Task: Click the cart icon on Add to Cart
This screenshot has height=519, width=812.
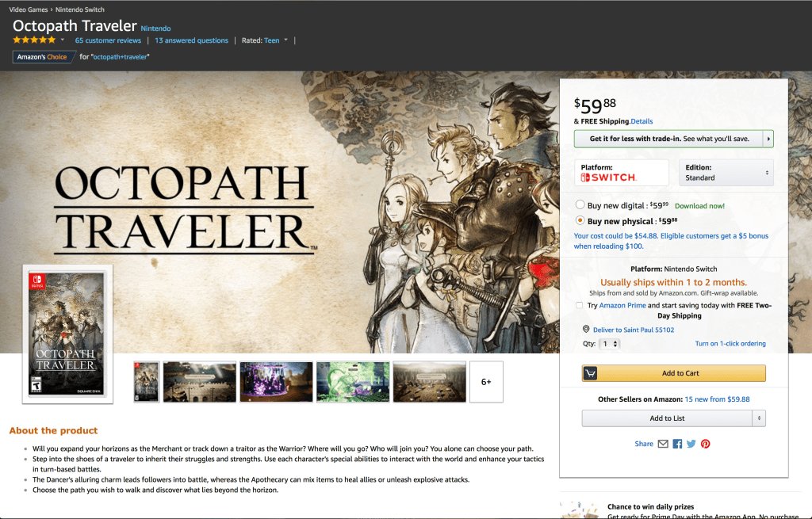Action: [590, 373]
